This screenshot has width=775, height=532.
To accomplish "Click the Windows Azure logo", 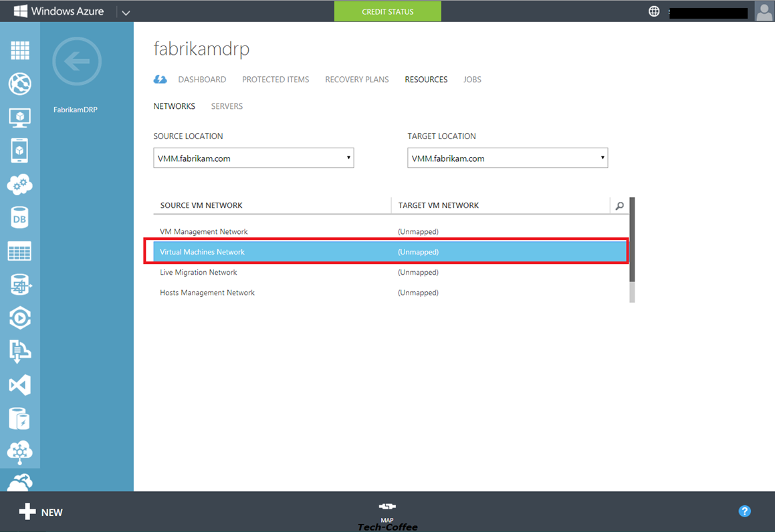I will pyautogui.click(x=59, y=11).
